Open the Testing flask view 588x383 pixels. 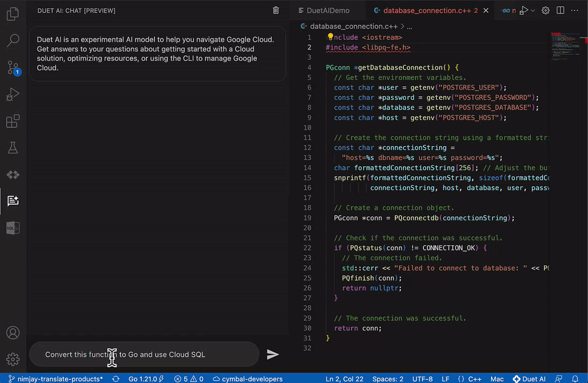coord(13,147)
